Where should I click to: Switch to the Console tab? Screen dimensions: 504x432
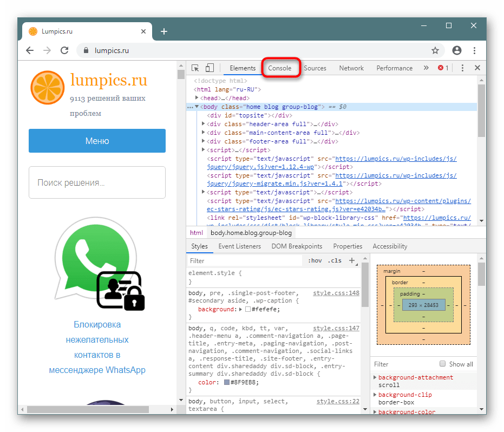[280, 68]
